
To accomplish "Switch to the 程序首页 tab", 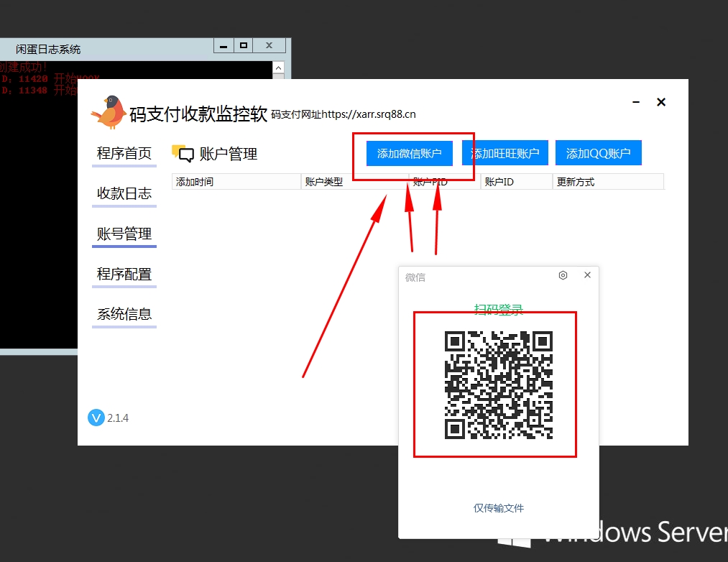I will pyautogui.click(x=124, y=153).
